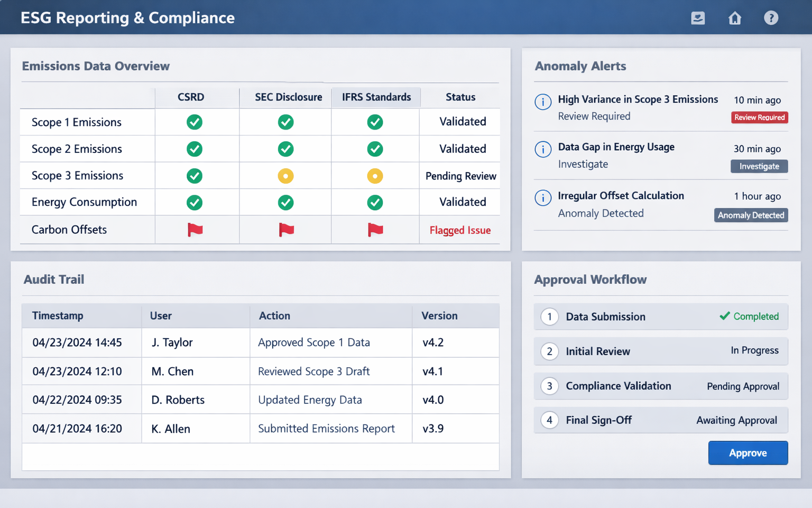The image size is (812, 508).
Task: Open the help icon in the header
Action: tap(771, 17)
